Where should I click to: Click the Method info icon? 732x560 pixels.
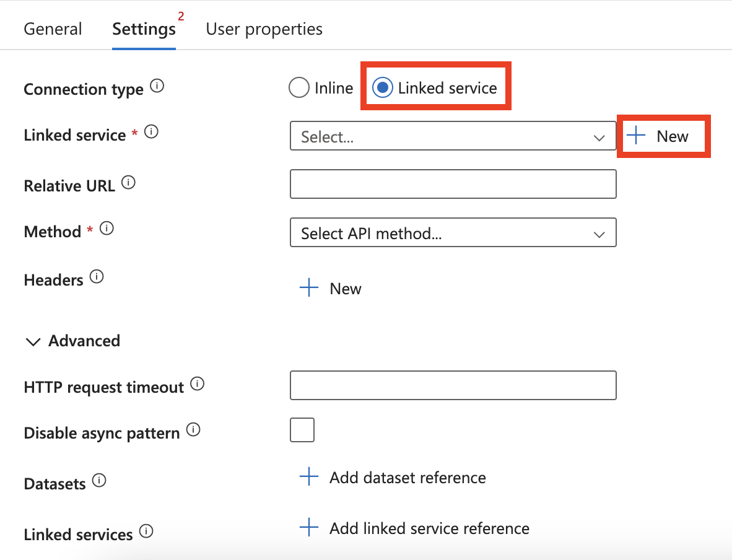tap(107, 228)
